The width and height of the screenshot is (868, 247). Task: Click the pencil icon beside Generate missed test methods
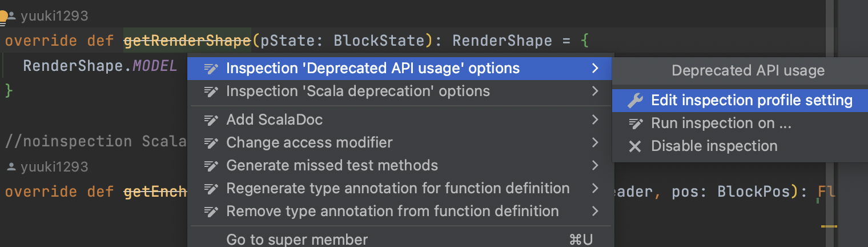click(x=211, y=166)
